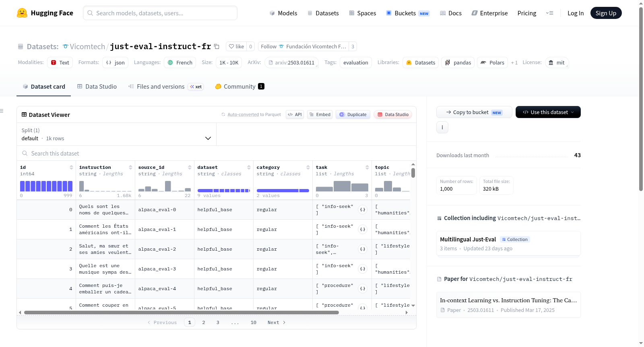644x347 pixels.
Task: Open Data Studio from viewer header
Action: coord(393,114)
